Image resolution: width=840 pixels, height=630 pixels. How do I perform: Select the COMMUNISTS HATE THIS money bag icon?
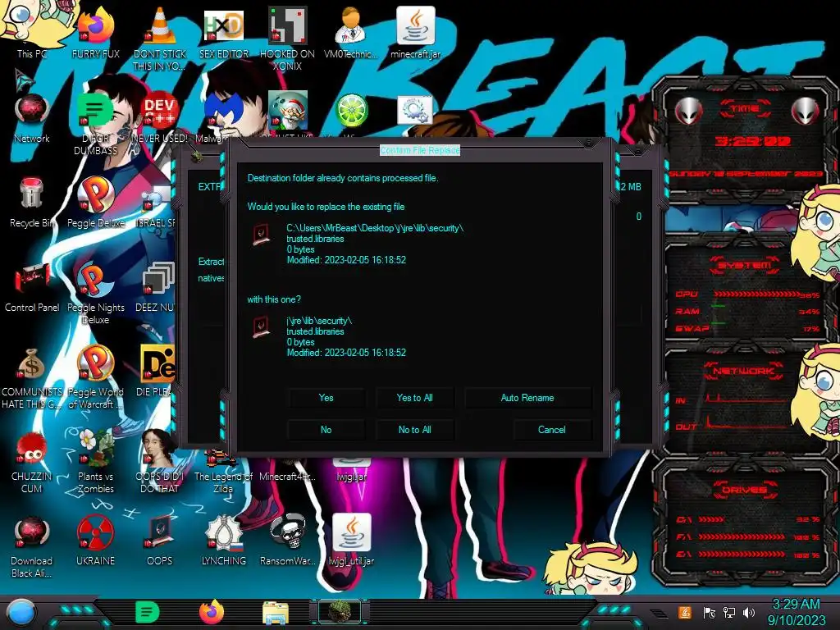click(32, 377)
